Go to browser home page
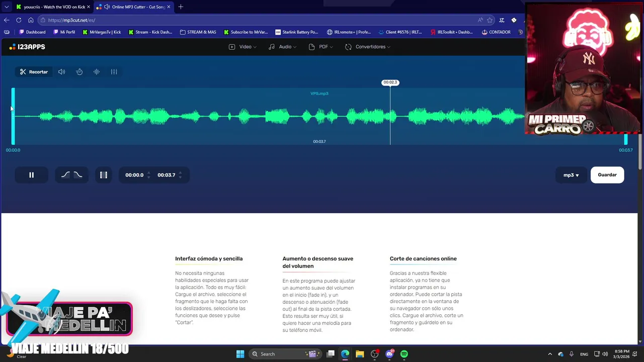 31,20
